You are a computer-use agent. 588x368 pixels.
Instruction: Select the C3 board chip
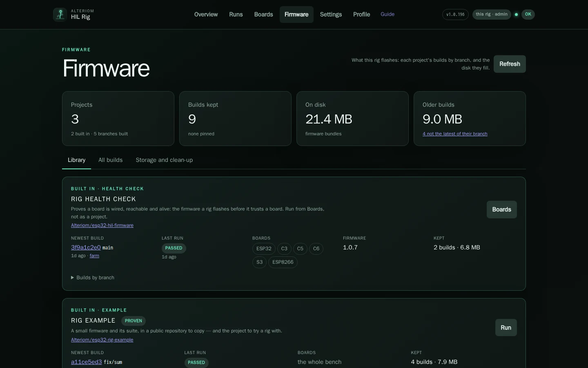pos(284,249)
